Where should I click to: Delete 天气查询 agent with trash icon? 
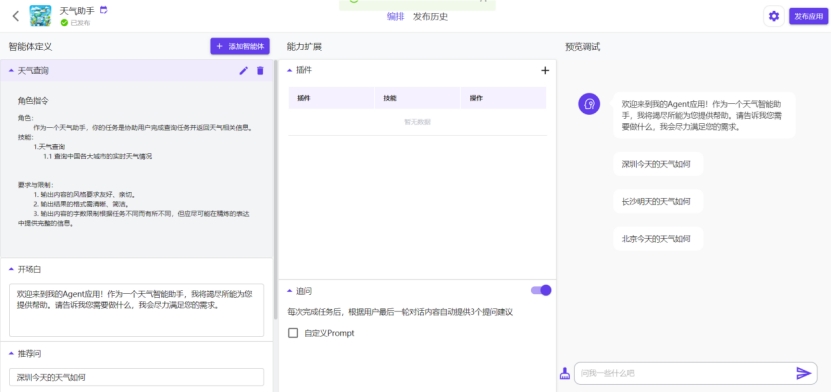260,70
